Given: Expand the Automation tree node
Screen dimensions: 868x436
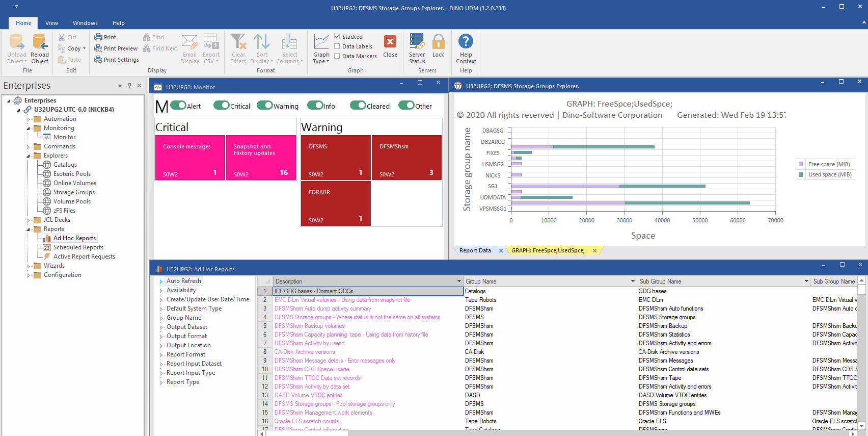Looking at the screenshot, I should (29, 119).
